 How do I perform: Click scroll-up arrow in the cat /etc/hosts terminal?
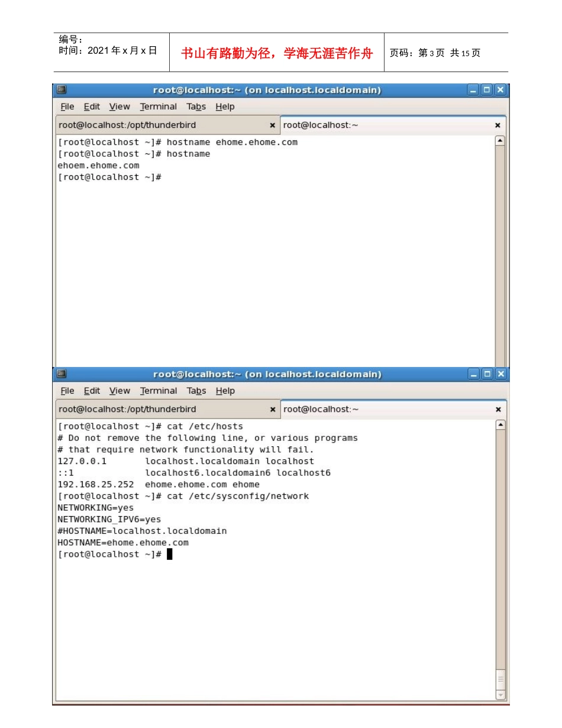500,425
